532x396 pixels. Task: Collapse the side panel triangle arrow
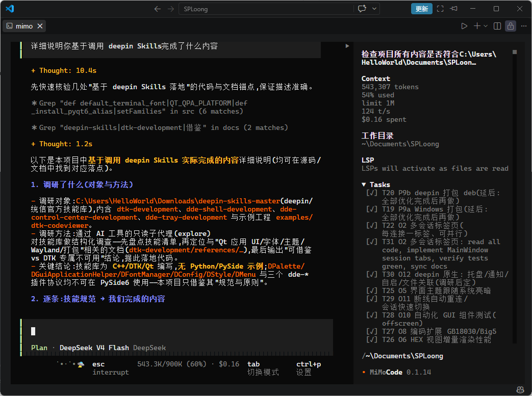pyautogui.click(x=347, y=46)
